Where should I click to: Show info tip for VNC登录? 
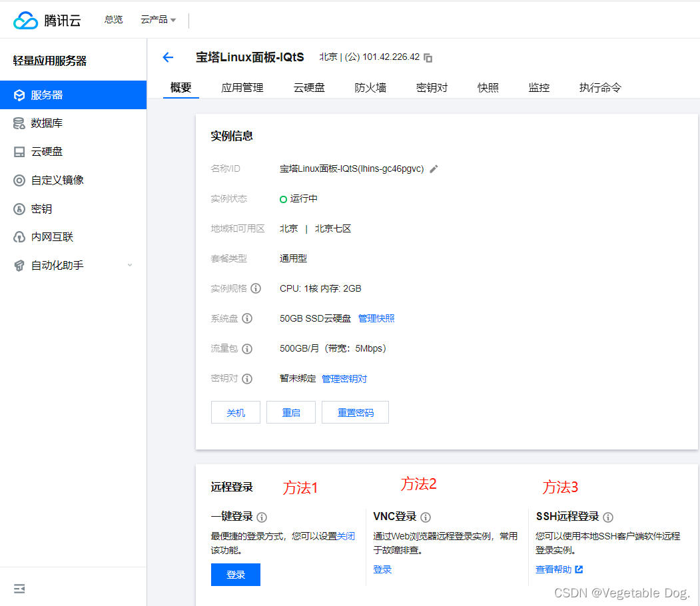click(426, 517)
